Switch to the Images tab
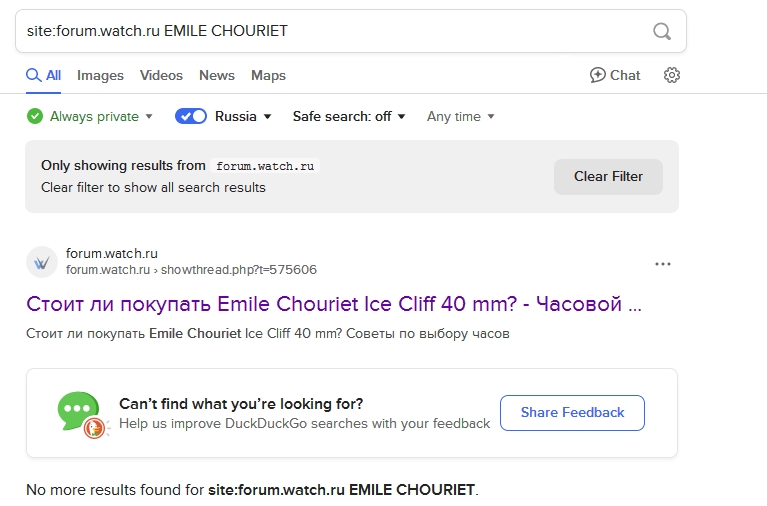This screenshot has width=767, height=506. 100,75
